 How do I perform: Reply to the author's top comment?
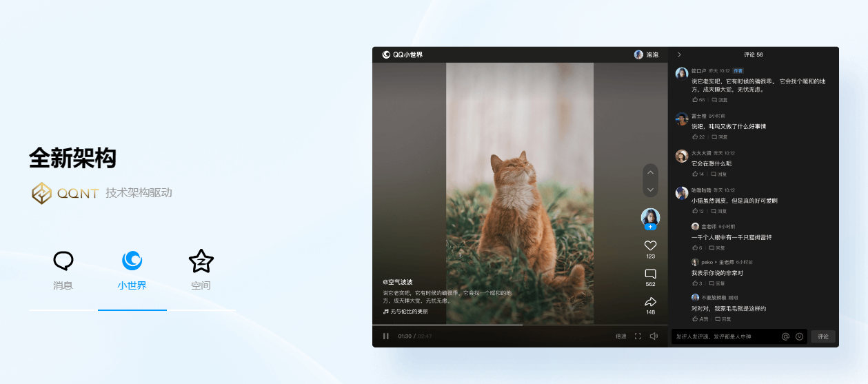(719, 100)
